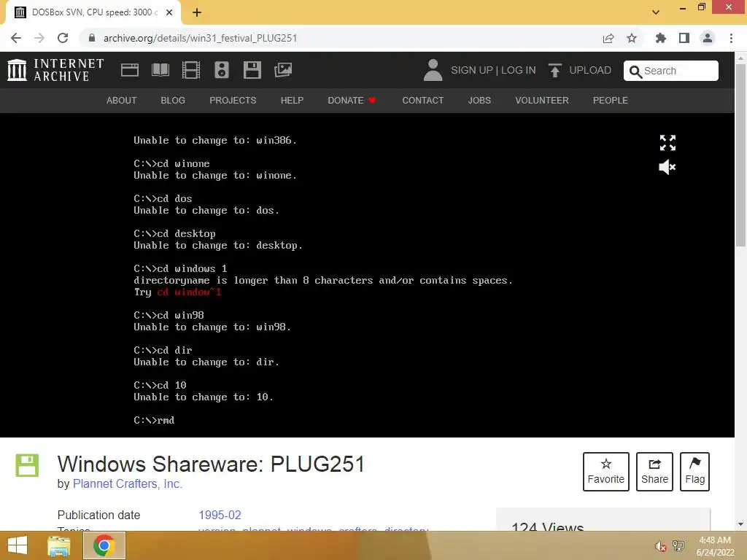Open the VOLUNTEER menu item
747x560 pixels.
pyautogui.click(x=542, y=101)
